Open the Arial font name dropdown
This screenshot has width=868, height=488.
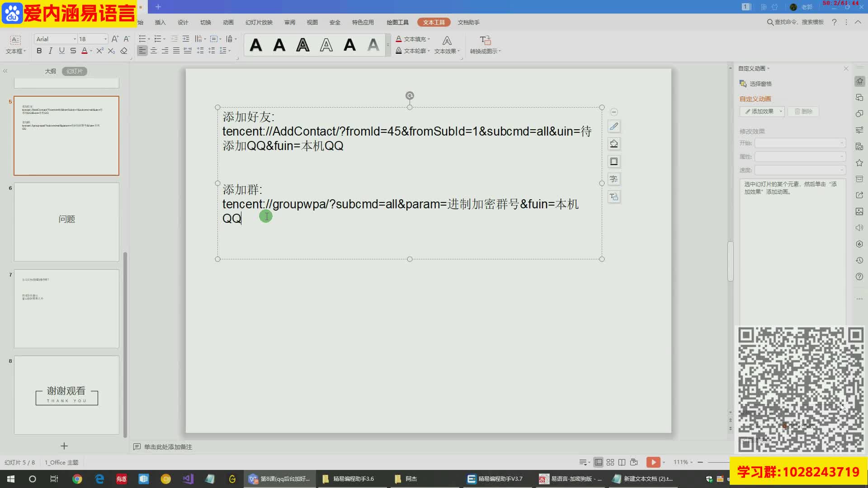pyautogui.click(x=75, y=39)
